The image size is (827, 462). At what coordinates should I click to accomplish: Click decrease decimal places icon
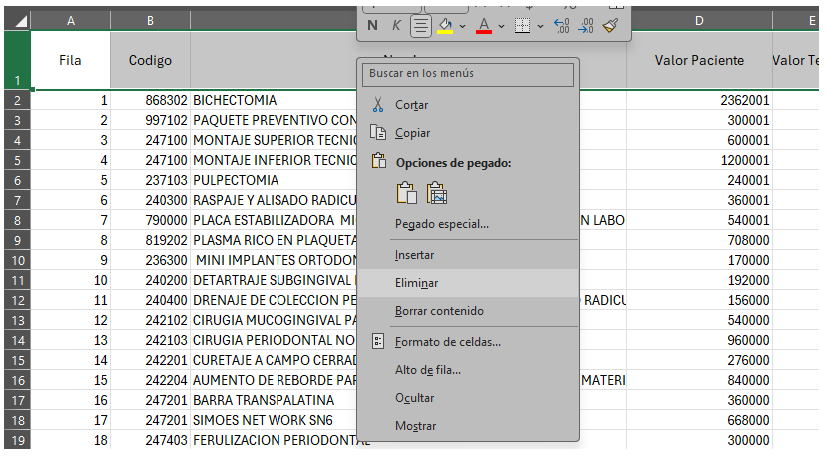tap(587, 26)
